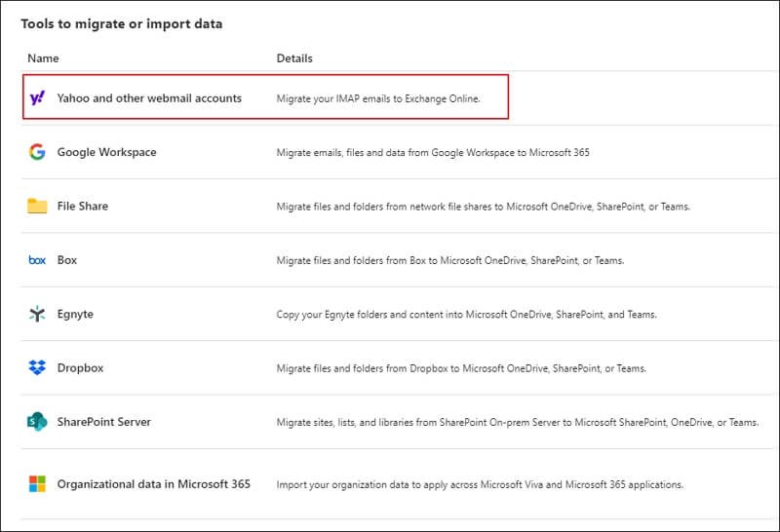Click the Yahoo logo icon
Image resolution: width=780 pixels, height=532 pixels.
pos(37,98)
